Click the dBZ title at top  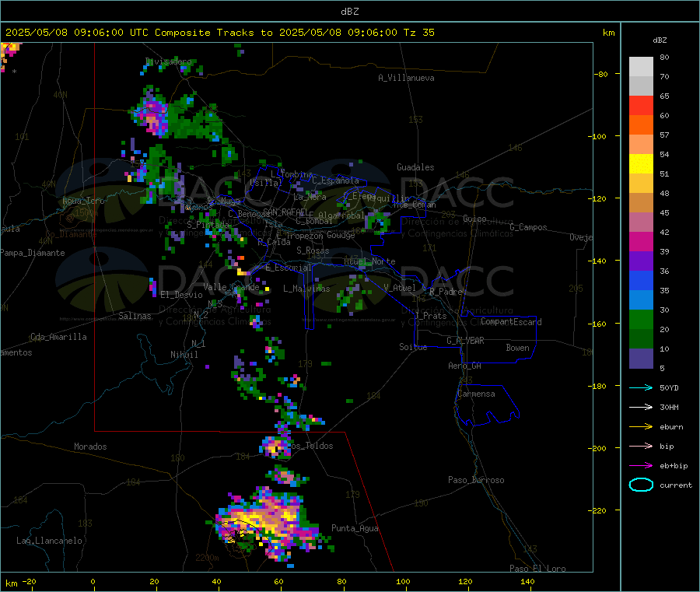point(349,11)
